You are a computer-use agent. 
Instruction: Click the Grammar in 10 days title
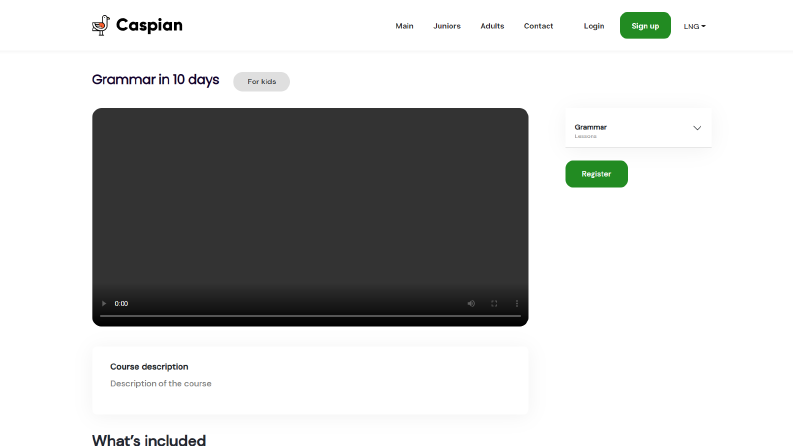[x=155, y=80]
